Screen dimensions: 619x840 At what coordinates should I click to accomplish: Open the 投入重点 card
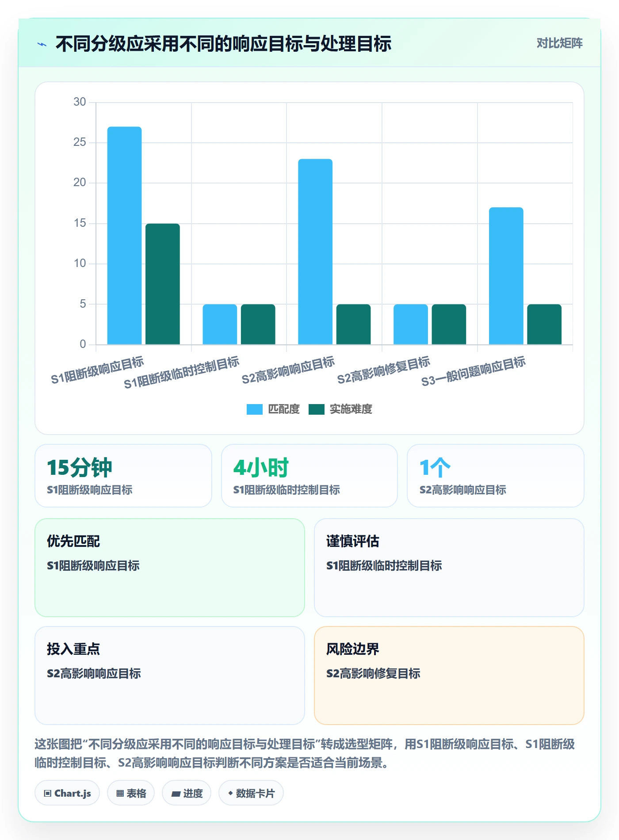(x=170, y=676)
